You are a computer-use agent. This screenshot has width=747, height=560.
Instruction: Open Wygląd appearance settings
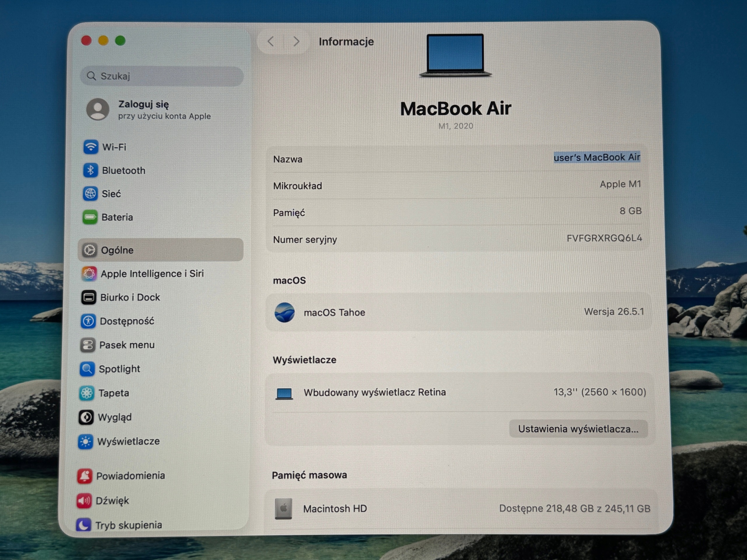point(105,417)
